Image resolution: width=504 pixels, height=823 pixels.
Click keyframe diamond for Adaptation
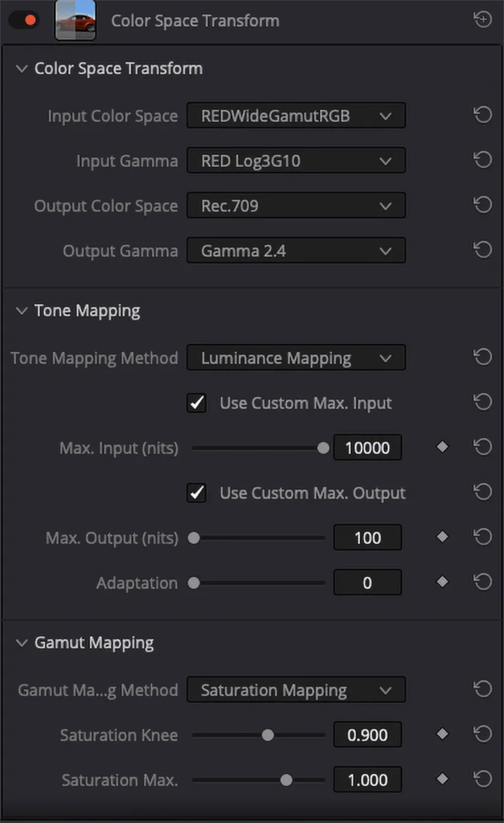point(442,583)
